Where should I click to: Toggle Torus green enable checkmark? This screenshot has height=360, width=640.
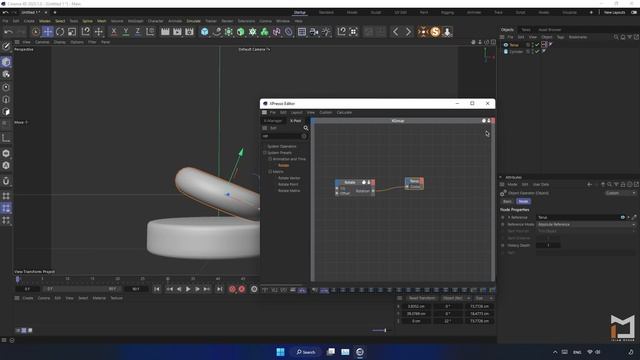(537, 45)
